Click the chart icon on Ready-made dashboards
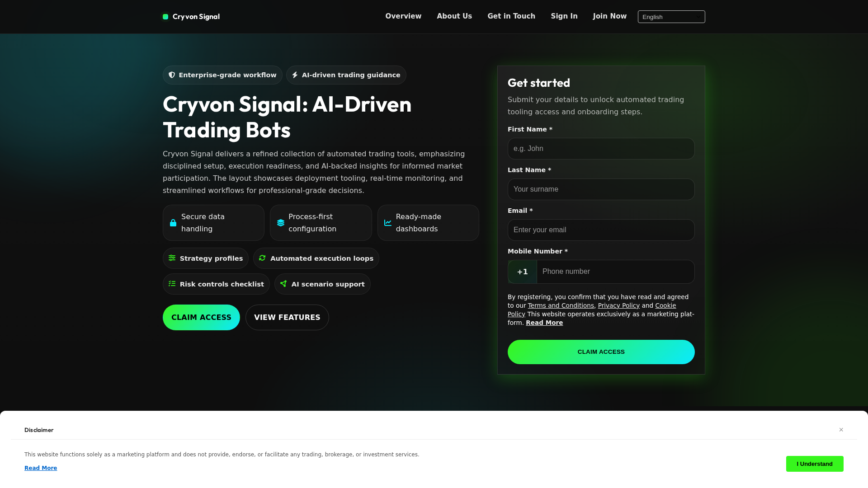The width and height of the screenshot is (868, 488). point(388,223)
